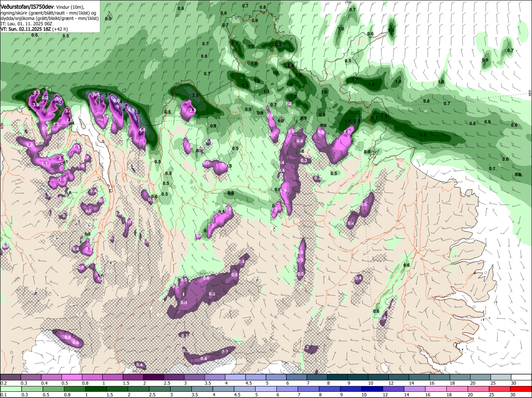Click the '(+42 h)' forecast offset
Image resolution: width=532 pixels, height=398 pixels.
60,29
